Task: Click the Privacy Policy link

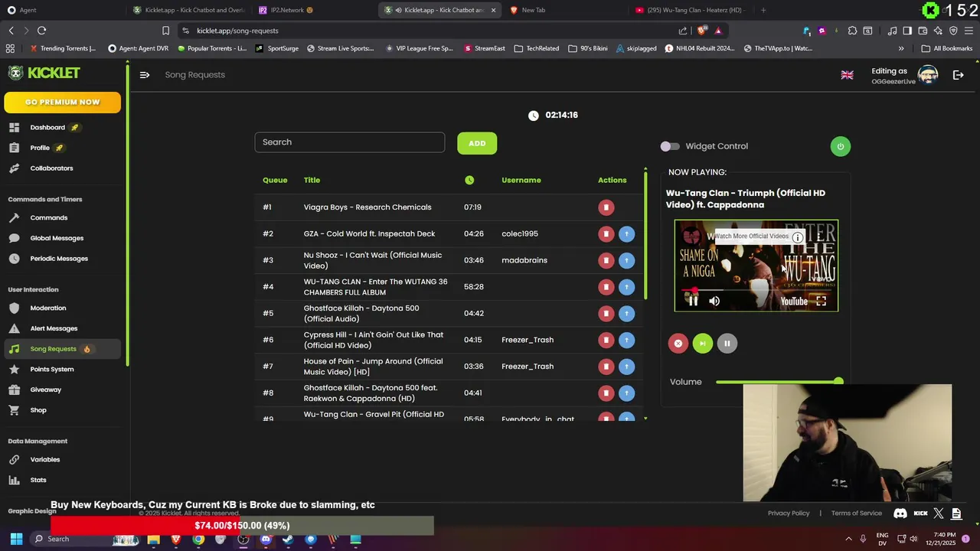Action: pyautogui.click(x=789, y=514)
